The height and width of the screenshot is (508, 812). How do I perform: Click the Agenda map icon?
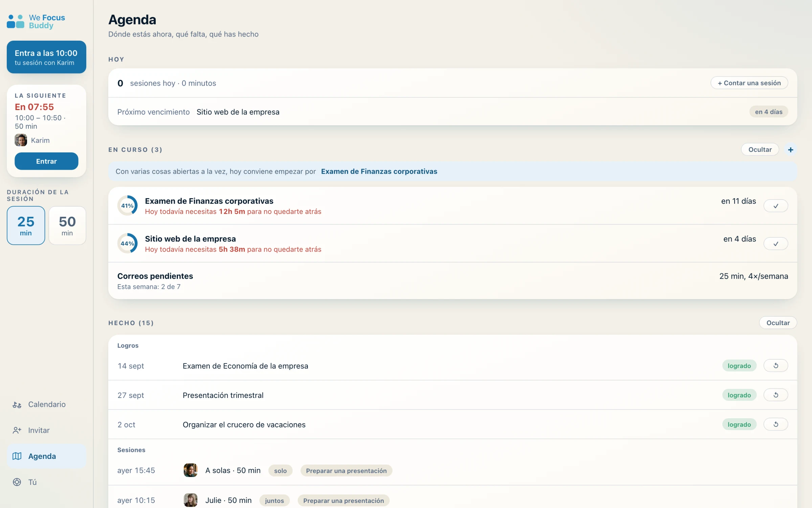coord(17,456)
